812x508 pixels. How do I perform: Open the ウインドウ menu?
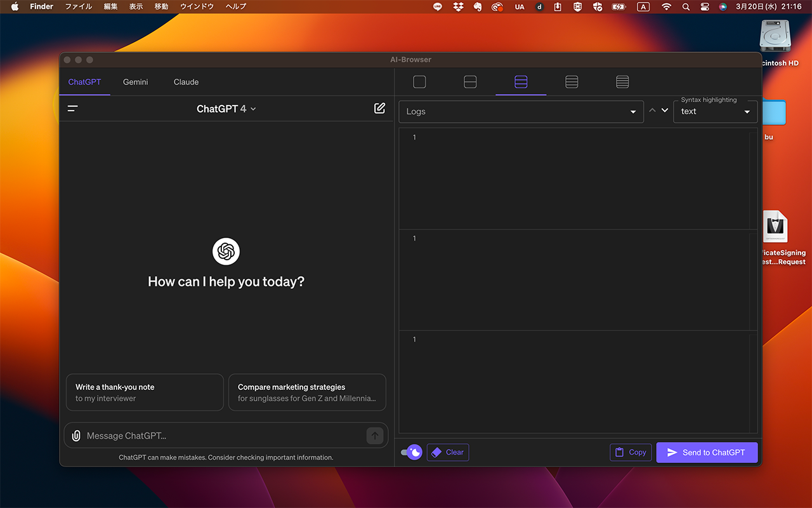[x=197, y=7]
